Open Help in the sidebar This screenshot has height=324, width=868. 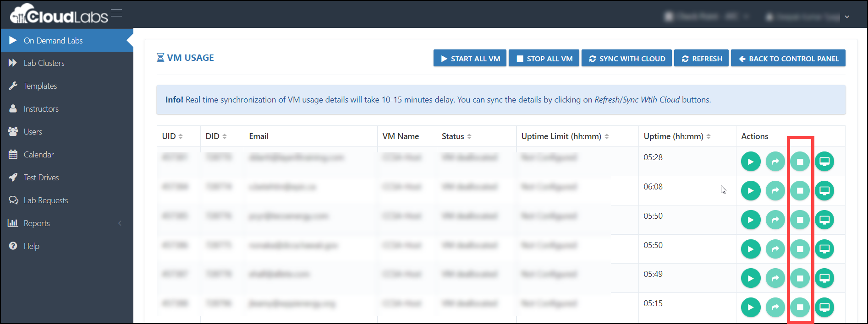click(x=67, y=246)
